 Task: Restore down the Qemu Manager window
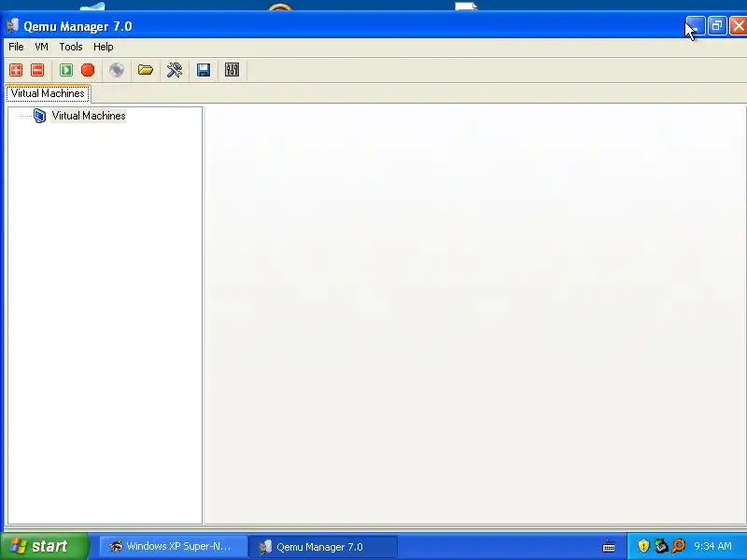click(717, 26)
